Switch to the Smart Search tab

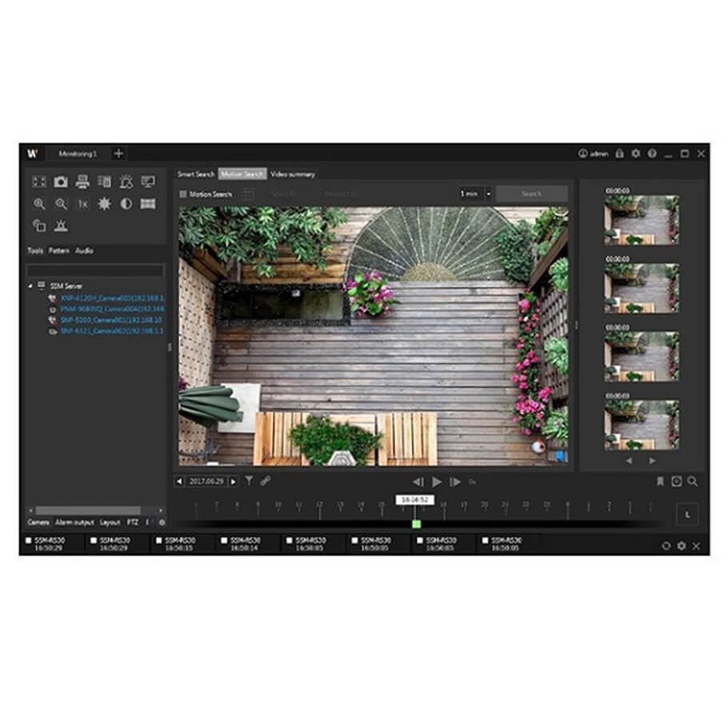(x=196, y=174)
